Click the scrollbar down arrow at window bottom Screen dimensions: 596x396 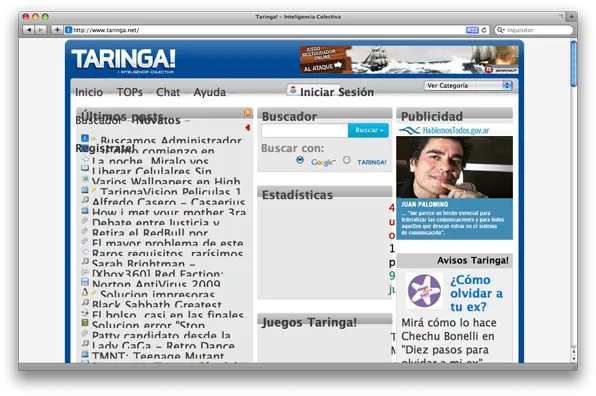tap(574, 358)
